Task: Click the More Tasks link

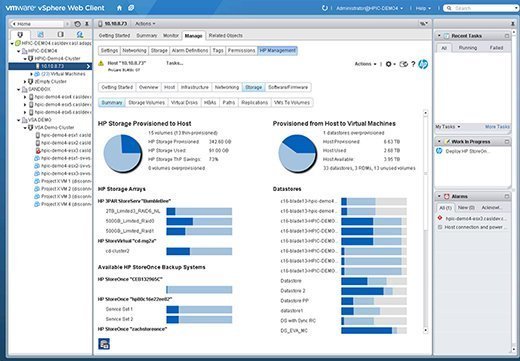Action: tap(497, 127)
